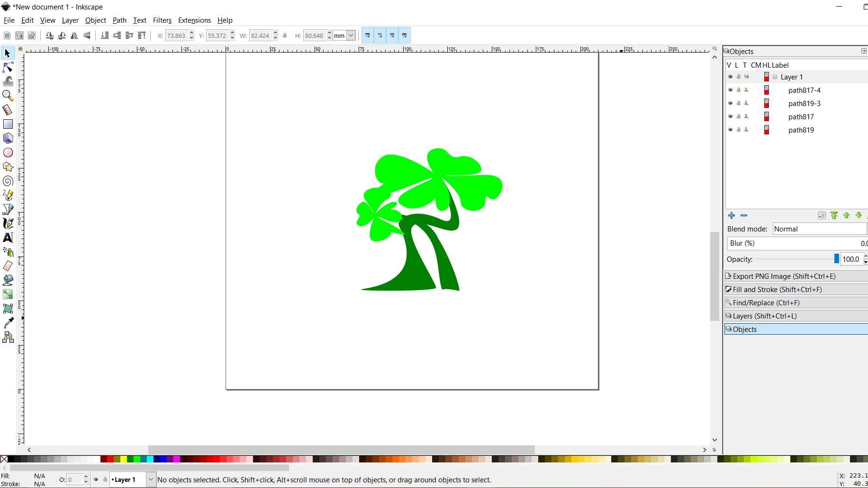This screenshot has width=868, height=488.
Task: Select the Spray tool
Action: tap(8, 252)
